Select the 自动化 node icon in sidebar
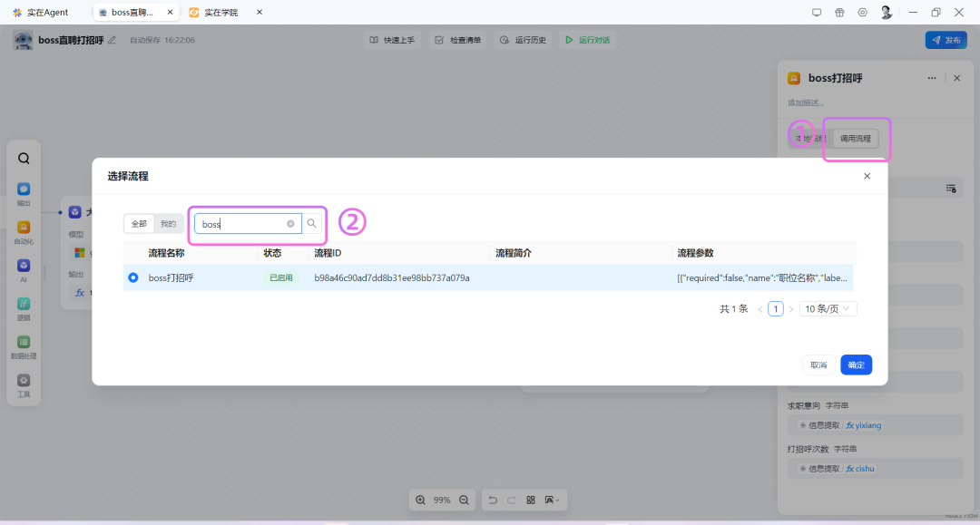Image resolution: width=980 pixels, height=525 pixels. pyautogui.click(x=24, y=228)
